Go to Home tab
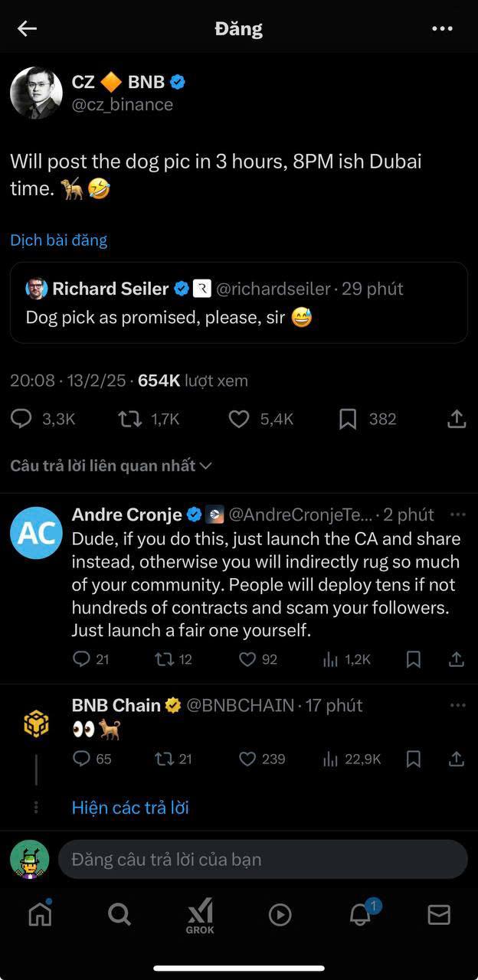The height and width of the screenshot is (980, 478). [x=40, y=914]
